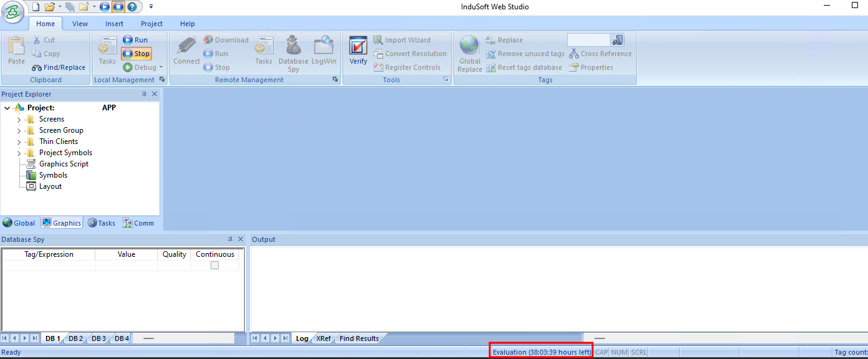Click the Find/Replace binoculars icon
Image resolution: width=868 pixels, height=359 pixels.
pos(37,67)
